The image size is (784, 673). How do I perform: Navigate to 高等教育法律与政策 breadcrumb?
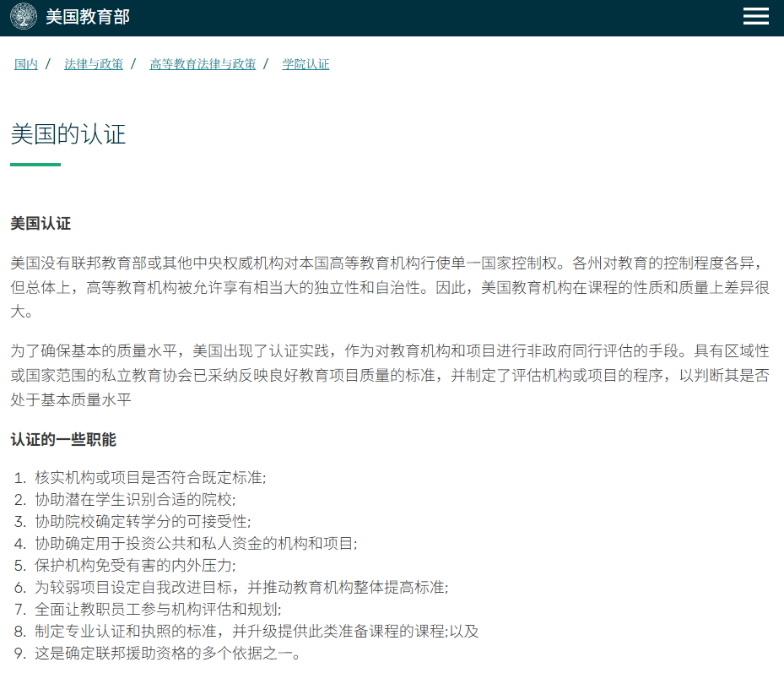203,64
